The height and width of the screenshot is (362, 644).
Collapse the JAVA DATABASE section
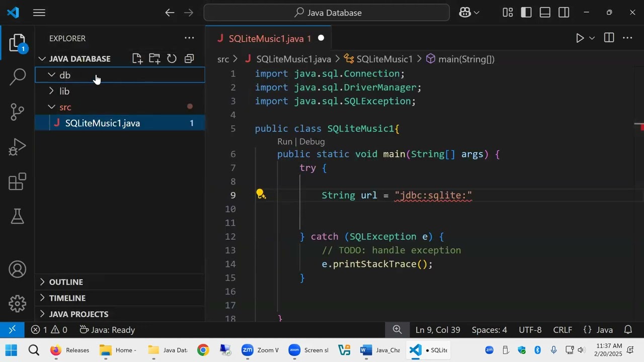(42, 59)
